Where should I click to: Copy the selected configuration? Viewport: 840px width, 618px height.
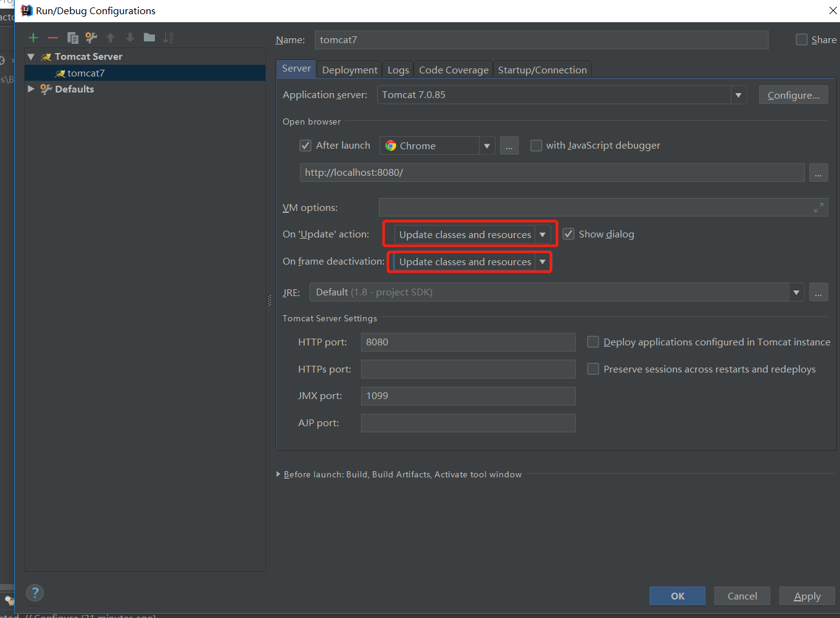click(x=72, y=38)
